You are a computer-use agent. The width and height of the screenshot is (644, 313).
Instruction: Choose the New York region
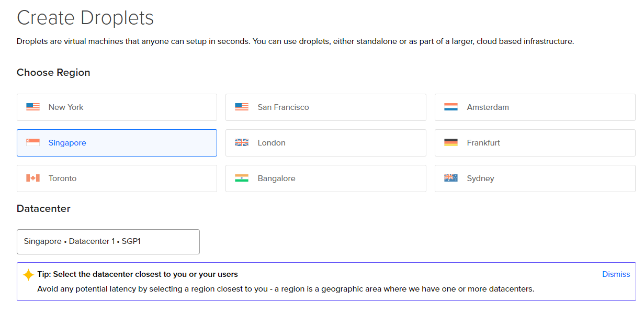(117, 107)
